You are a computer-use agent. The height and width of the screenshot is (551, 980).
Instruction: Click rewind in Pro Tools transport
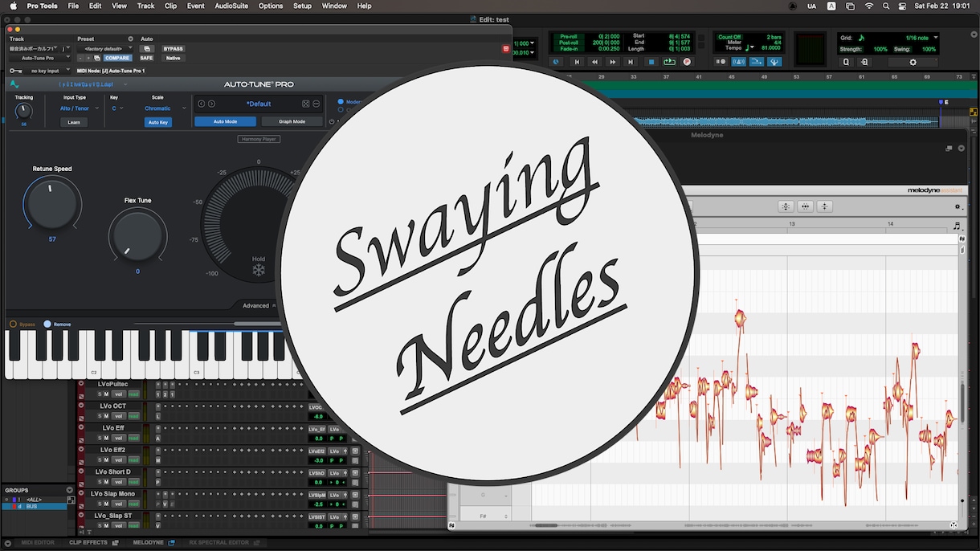[x=594, y=62]
